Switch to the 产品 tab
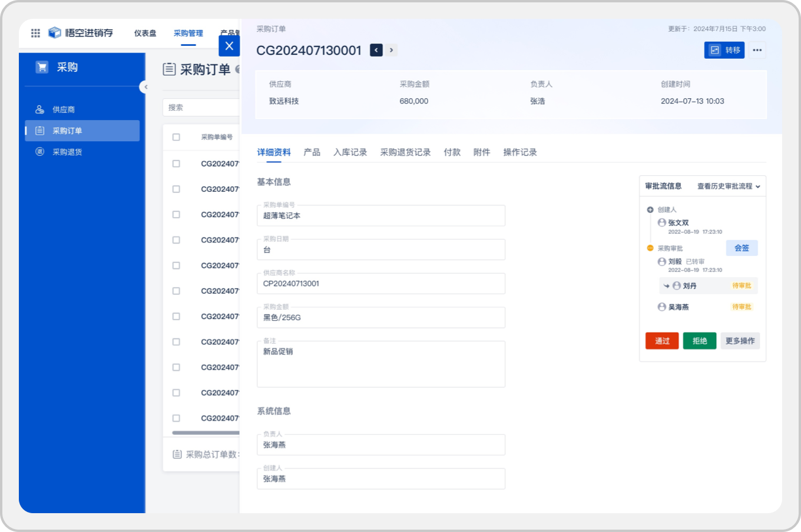Viewport: 801px width, 532px height. click(312, 152)
